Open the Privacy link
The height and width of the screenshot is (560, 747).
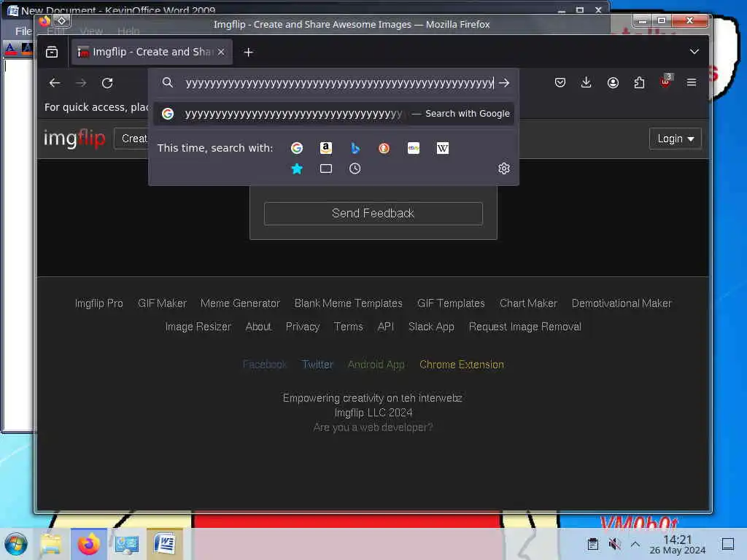[x=303, y=327]
